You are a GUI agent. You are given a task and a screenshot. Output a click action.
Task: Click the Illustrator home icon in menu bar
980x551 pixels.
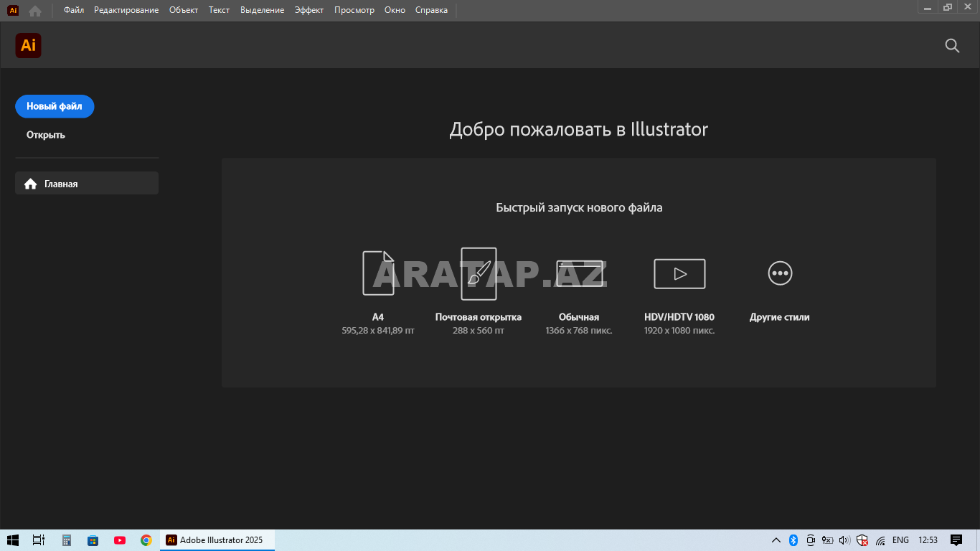[x=34, y=11]
